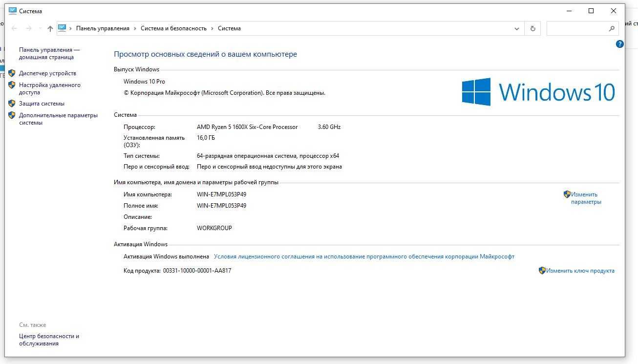Open 'Защита системы' link

pyautogui.click(x=42, y=104)
